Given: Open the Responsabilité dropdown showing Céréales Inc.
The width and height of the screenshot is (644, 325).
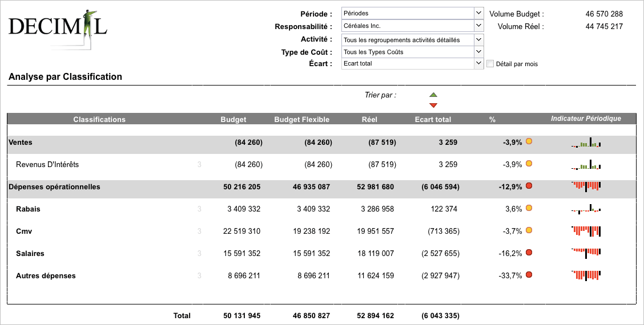Looking at the screenshot, I should click(x=413, y=26).
